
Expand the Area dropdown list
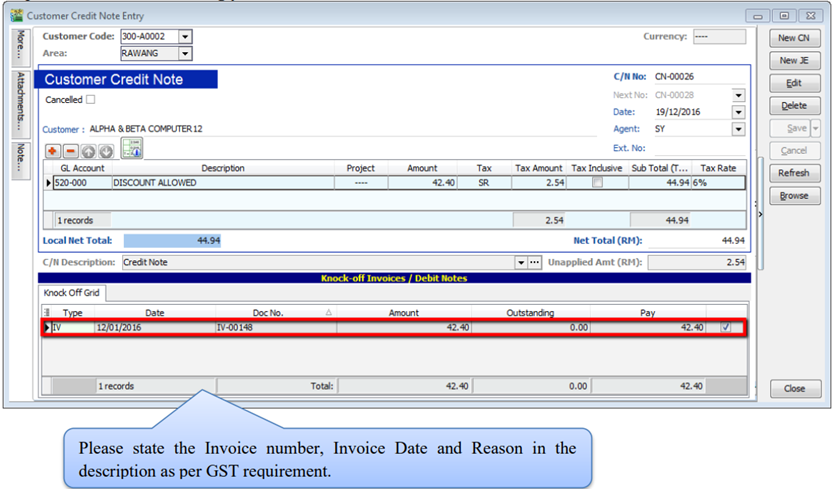click(185, 53)
